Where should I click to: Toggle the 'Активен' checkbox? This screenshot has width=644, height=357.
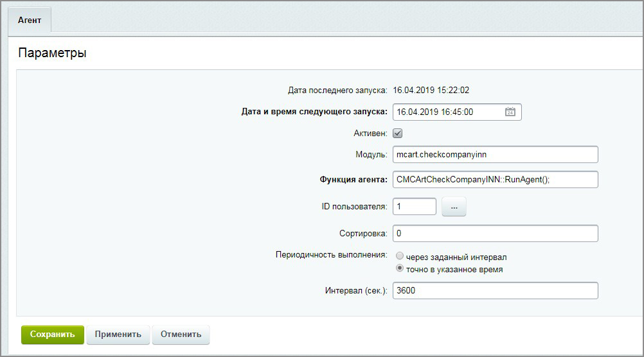[397, 134]
